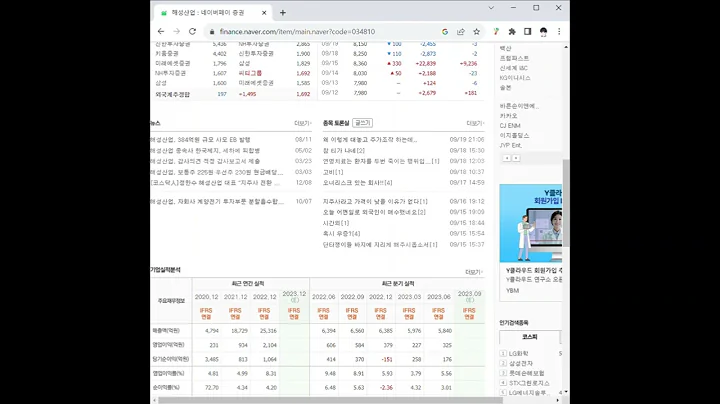Open 롯데손해보험 in popular search list
Viewport: 720px width, 404px height.
[526, 373]
